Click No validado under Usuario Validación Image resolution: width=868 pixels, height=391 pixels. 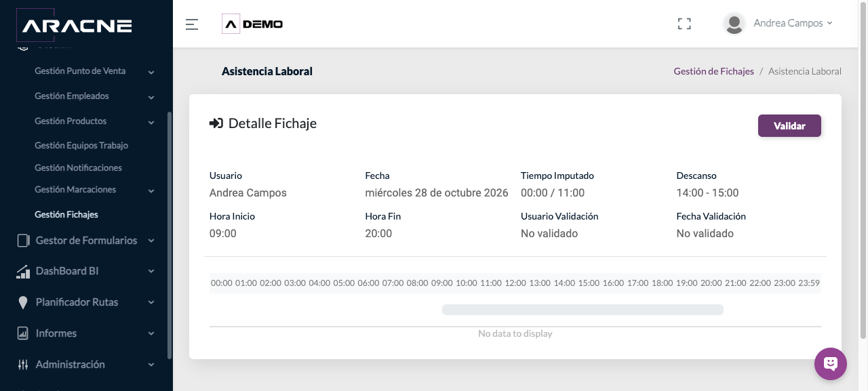(549, 234)
